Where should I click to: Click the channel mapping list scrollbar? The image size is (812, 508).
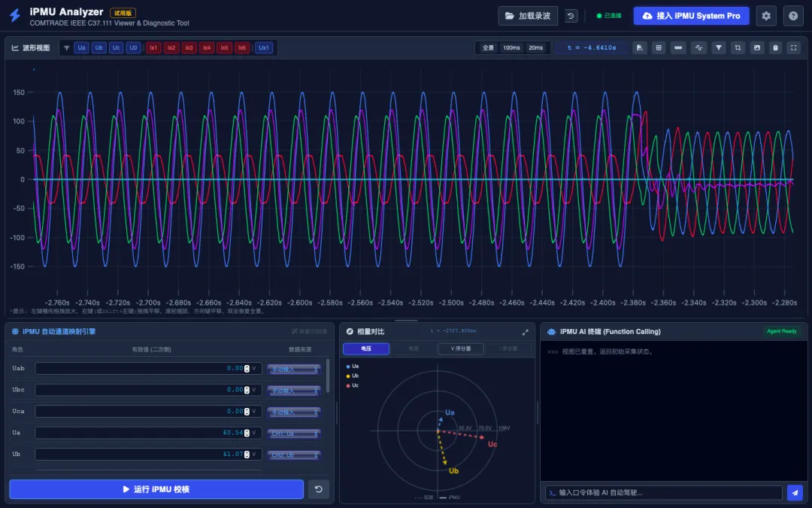(x=327, y=376)
